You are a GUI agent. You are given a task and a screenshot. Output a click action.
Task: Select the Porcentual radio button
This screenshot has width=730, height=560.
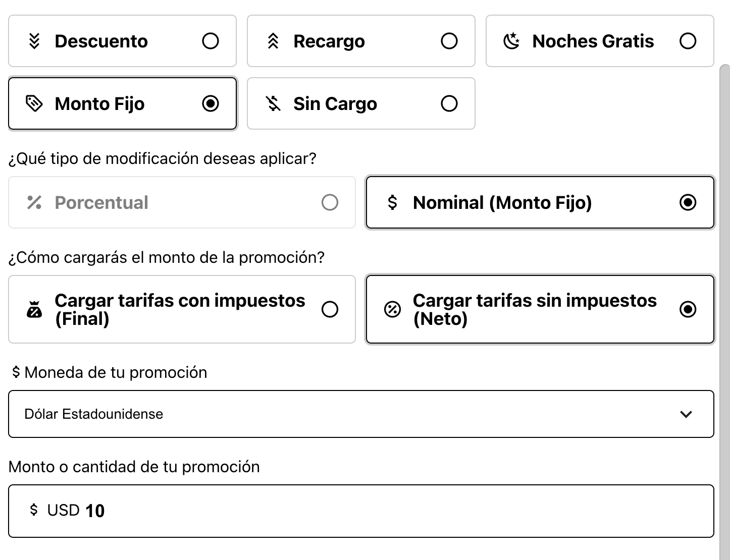331,202
